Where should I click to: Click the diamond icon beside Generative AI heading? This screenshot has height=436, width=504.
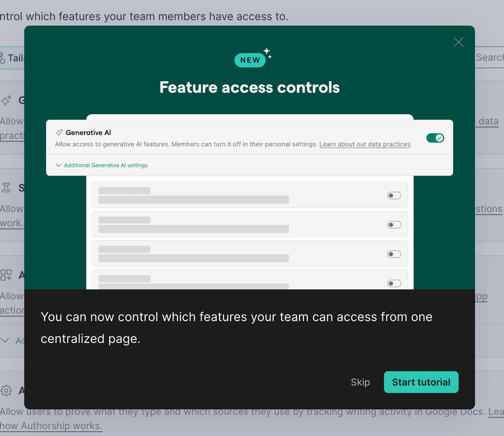point(58,132)
